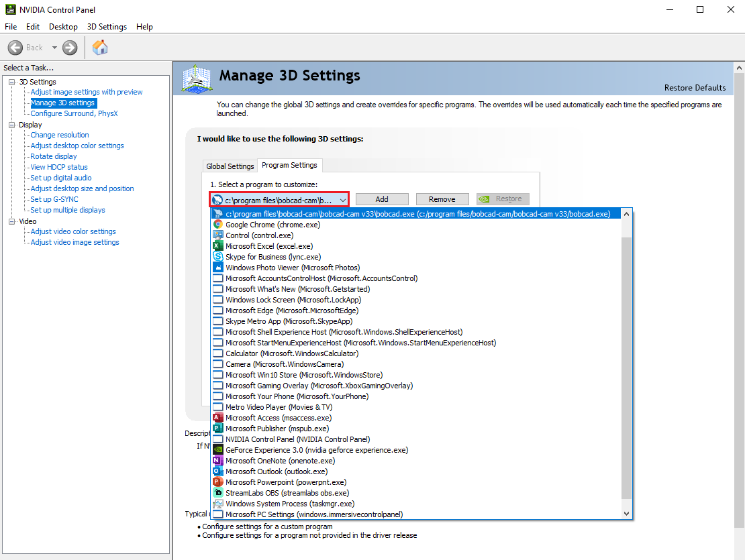Image resolution: width=745 pixels, height=560 pixels.
Task: Click the Microsoft PC Settings entry icon
Action: pos(217,514)
